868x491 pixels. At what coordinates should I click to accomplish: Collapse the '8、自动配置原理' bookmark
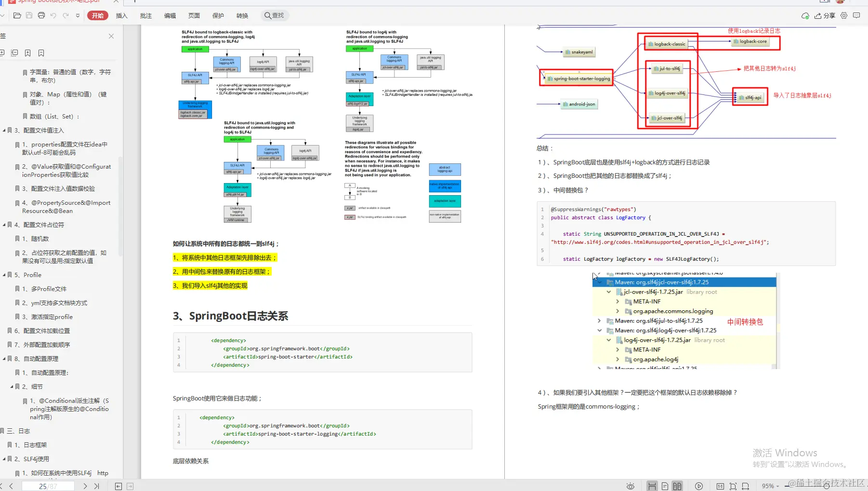pyautogui.click(x=4, y=359)
